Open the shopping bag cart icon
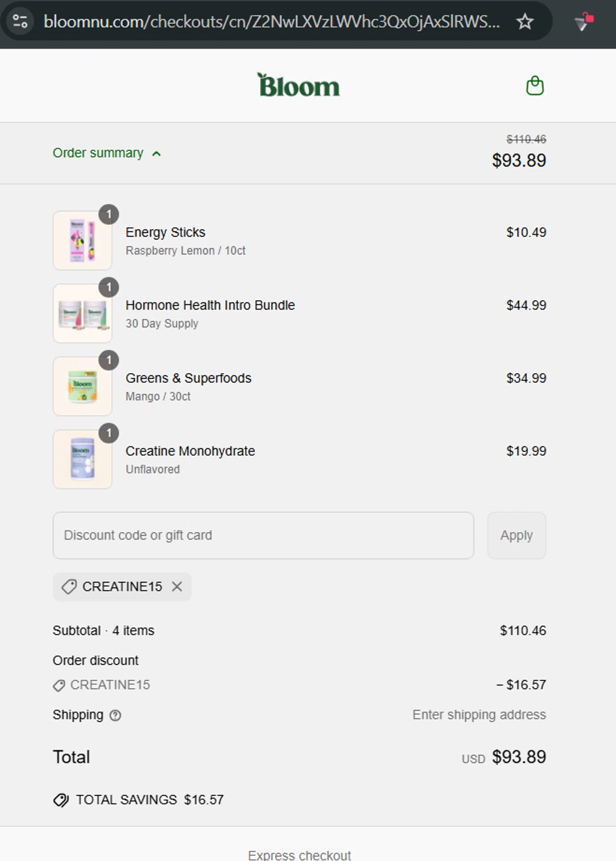Image resolution: width=616 pixels, height=861 pixels. coord(534,86)
